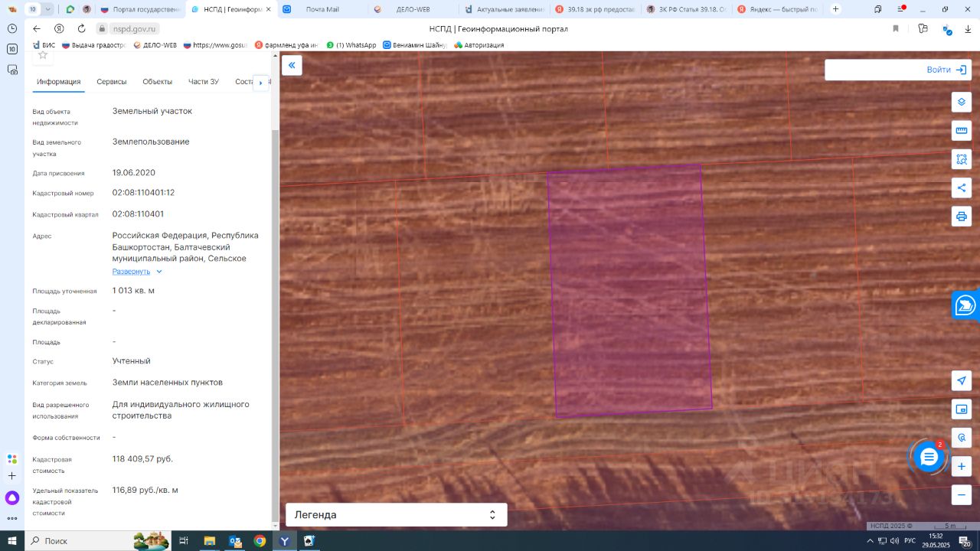Open Выдача градостроительных bookmark
Image resolution: width=980 pixels, height=551 pixels.
coord(93,45)
